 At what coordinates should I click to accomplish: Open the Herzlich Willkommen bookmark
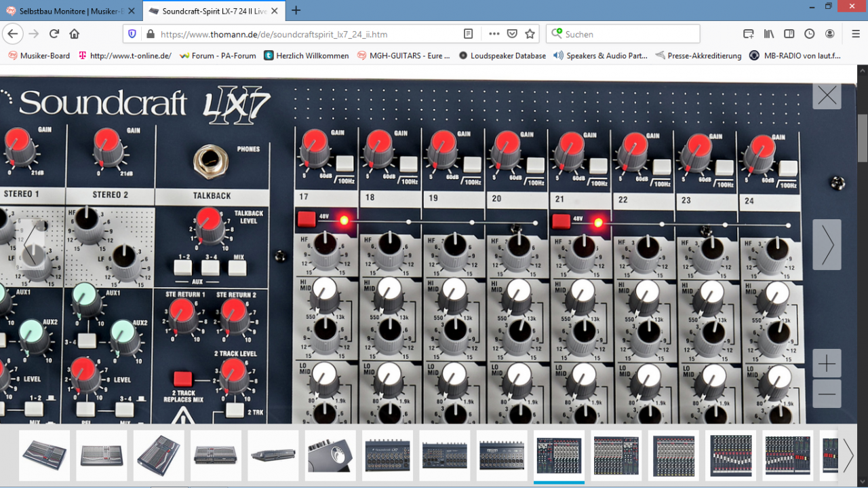click(x=307, y=56)
